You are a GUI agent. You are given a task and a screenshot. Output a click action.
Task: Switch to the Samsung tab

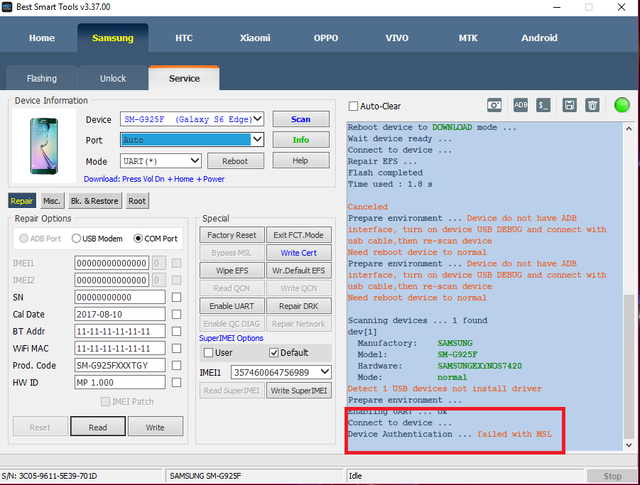[x=113, y=38]
